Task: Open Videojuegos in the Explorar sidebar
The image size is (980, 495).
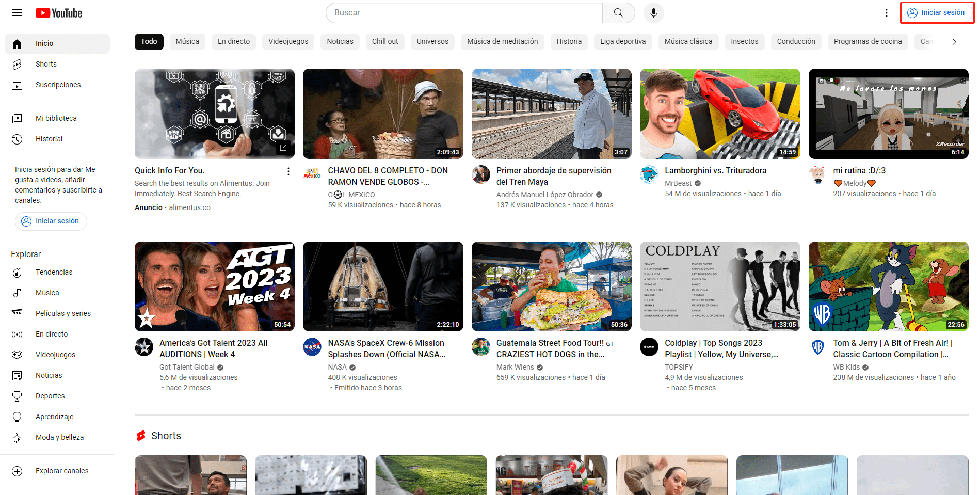Action: point(57,355)
